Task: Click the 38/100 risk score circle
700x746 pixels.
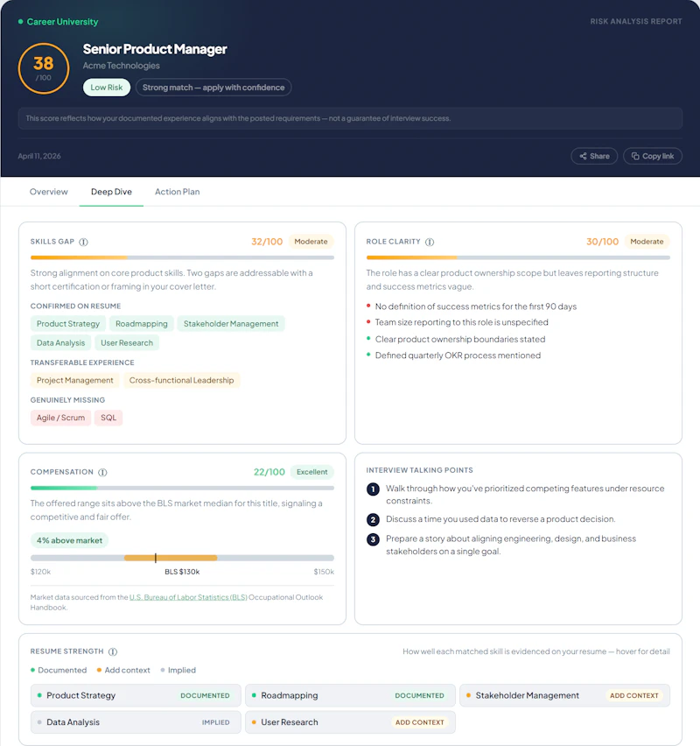Action: pos(44,68)
